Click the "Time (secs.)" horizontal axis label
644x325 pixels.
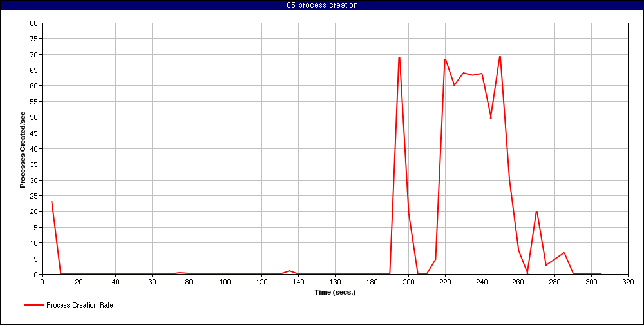335,293
